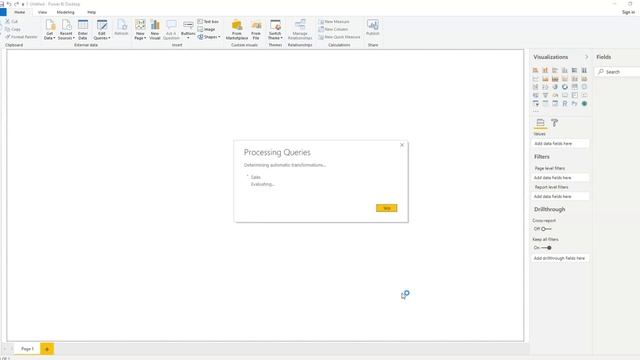This screenshot has width=640, height=360.
Task: Select the Clustered column chart visual
Action: [x=565, y=70]
